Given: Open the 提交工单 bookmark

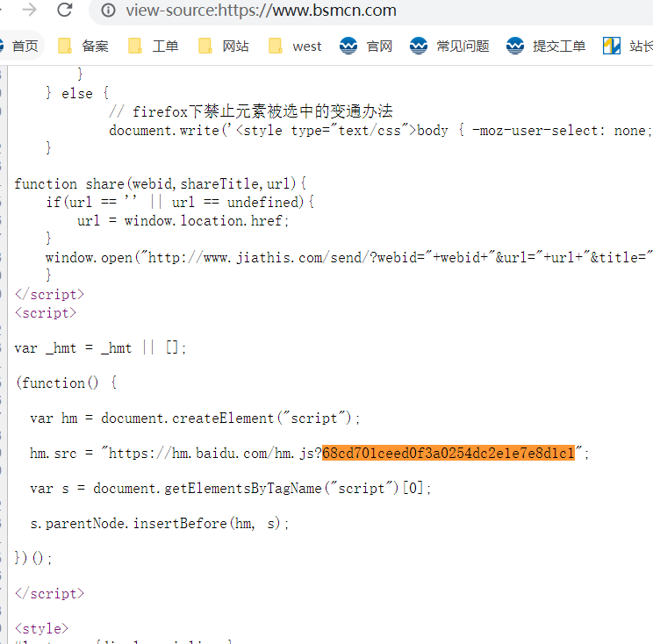Looking at the screenshot, I should pos(547,47).
